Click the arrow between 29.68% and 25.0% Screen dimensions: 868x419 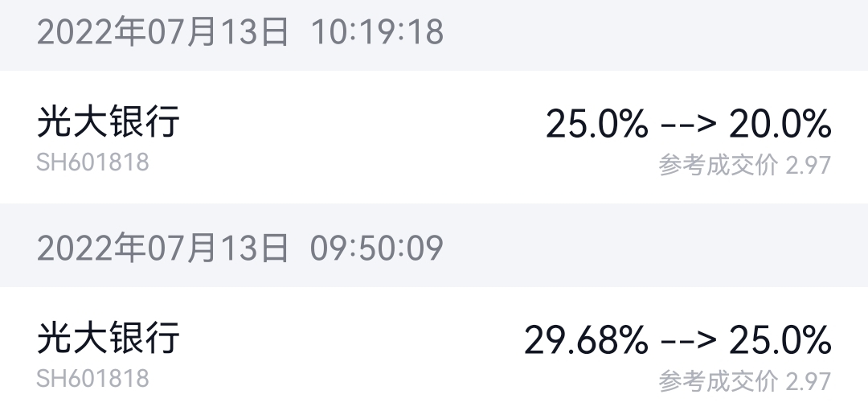(x=688, y=342)
